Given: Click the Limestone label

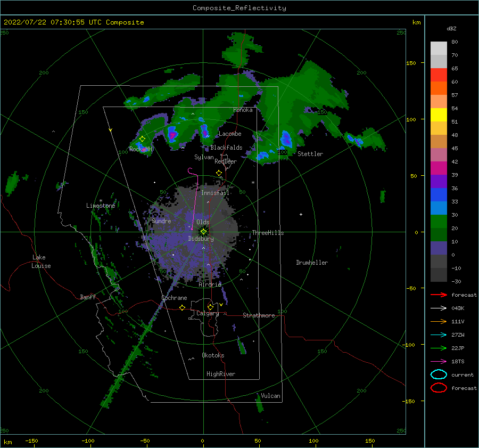Looking at the screenshot, I should coord(101,206).
